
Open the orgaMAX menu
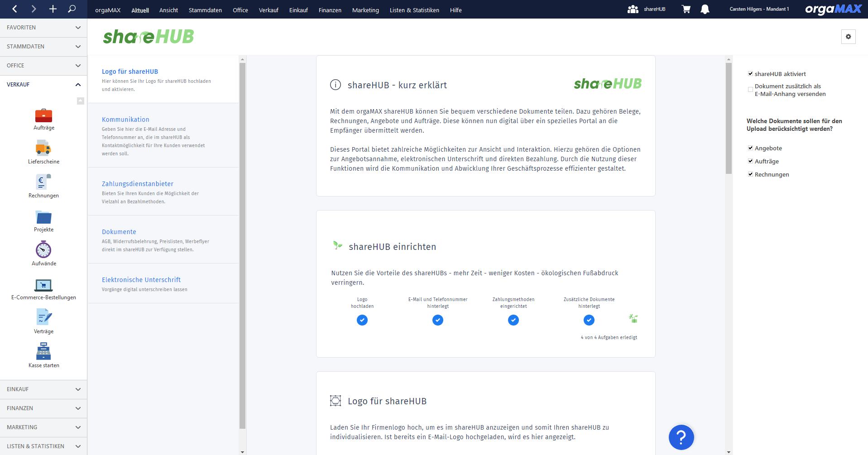pos(108,10)
